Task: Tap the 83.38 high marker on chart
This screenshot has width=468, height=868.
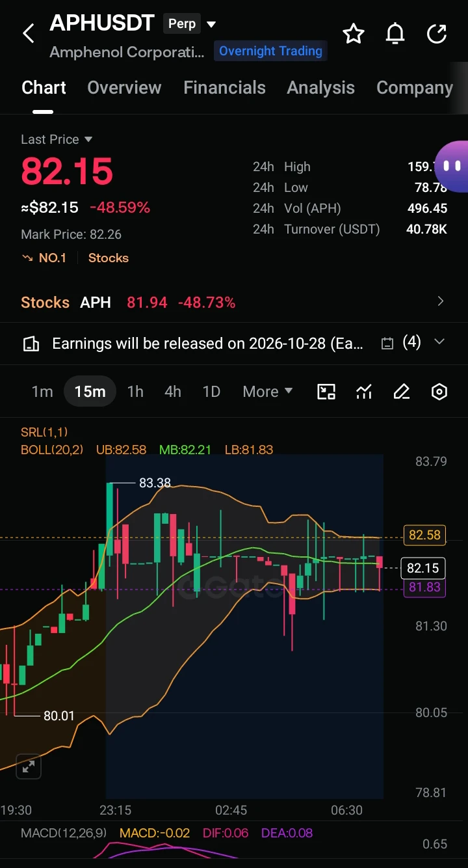Action: point(155,483)
